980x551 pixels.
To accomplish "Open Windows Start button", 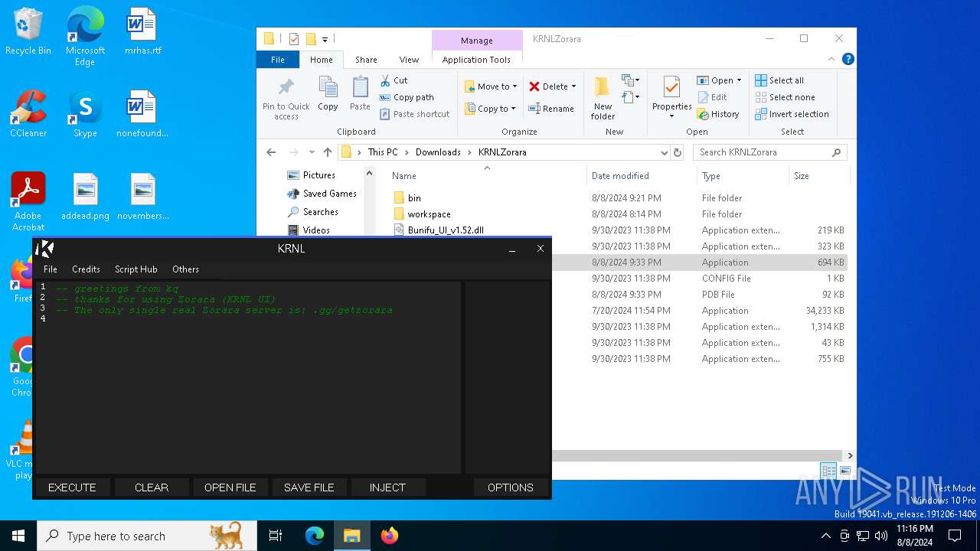I will click(18, 536).
